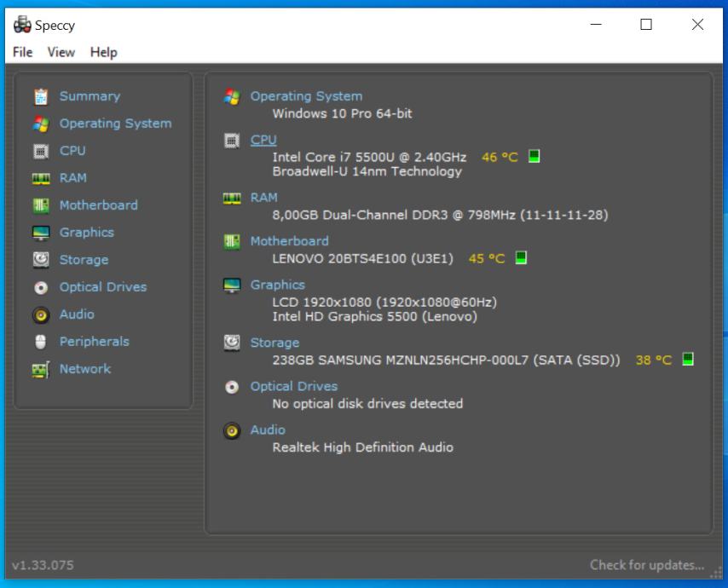Open the View menu
This screenshot has width=728, height=588.
[61, 52]
